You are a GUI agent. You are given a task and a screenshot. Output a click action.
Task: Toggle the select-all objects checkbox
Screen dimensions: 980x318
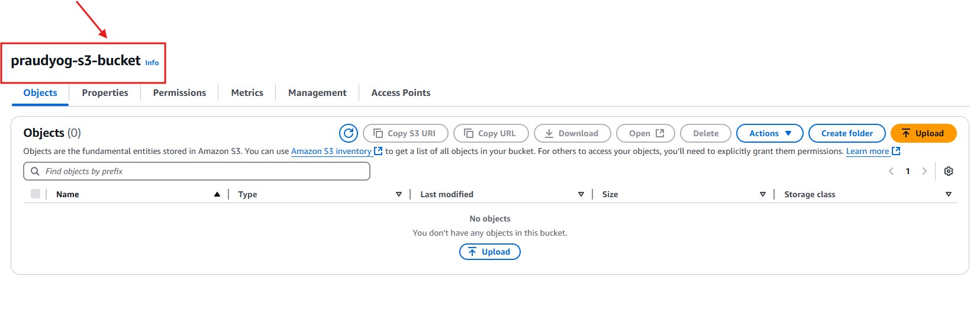(36, 194)
